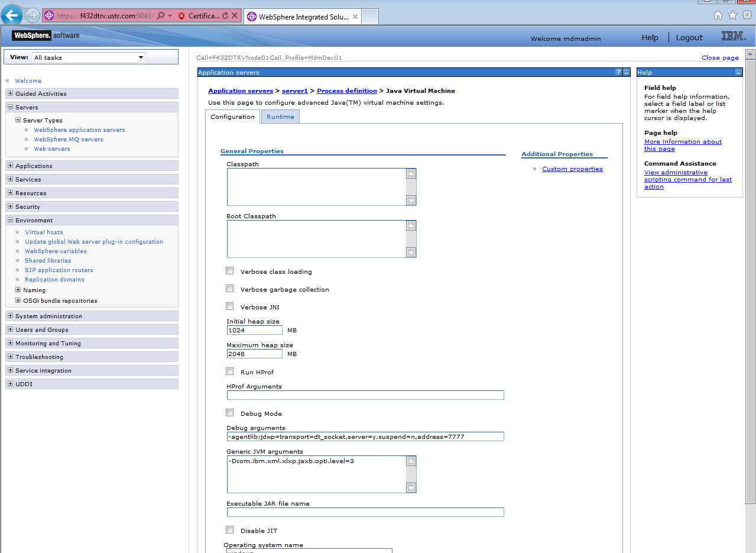Collapse the Server Types subtree
The height and width of the screenshot is (553, 756).
(18, 120)
